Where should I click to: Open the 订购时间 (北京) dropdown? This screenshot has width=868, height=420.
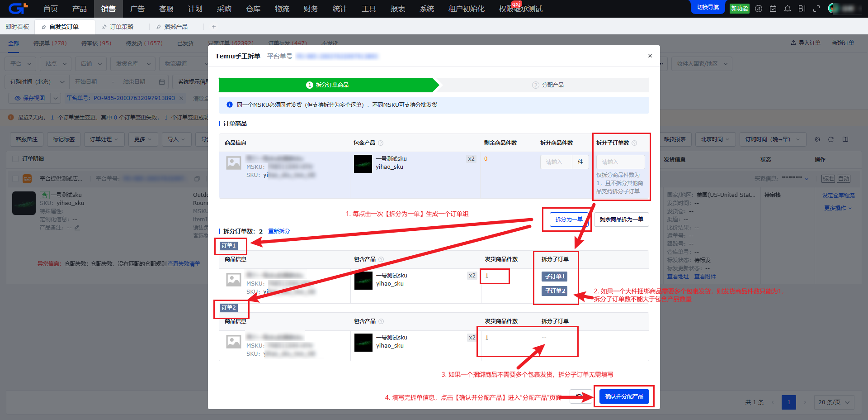coord(37,82)
